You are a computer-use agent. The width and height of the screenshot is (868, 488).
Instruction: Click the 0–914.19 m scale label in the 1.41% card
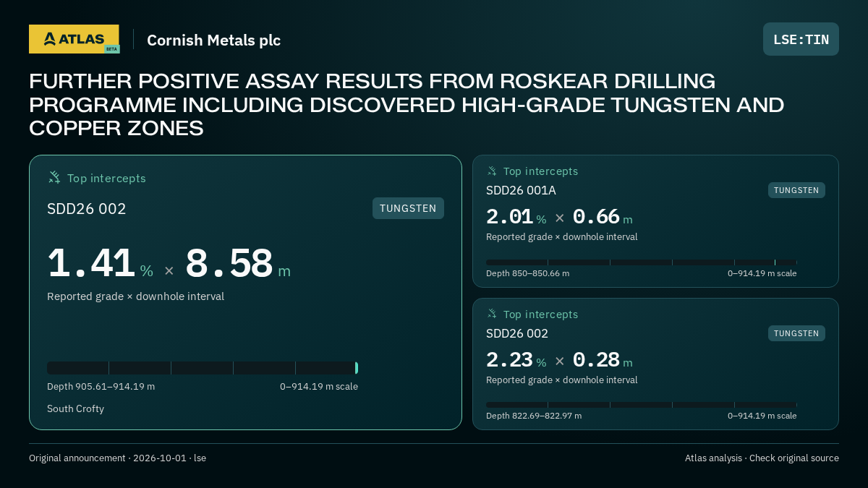click(319, 386)
